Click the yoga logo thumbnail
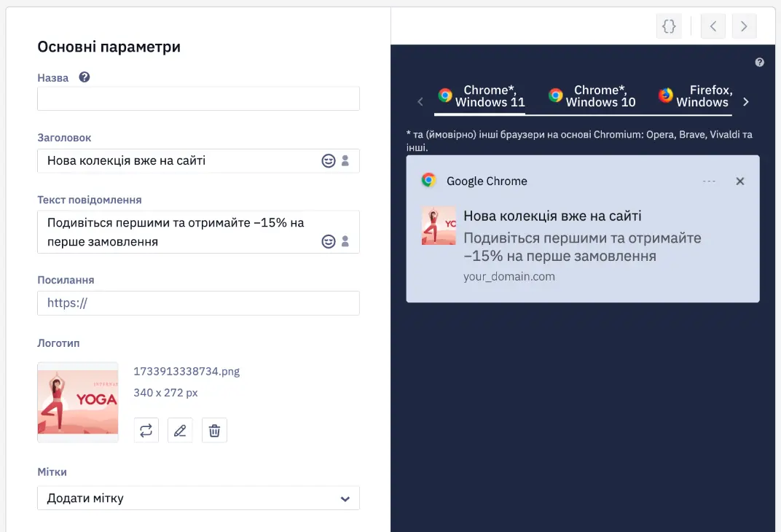Viewport: 781px width, 532px height. pos(78,402)
